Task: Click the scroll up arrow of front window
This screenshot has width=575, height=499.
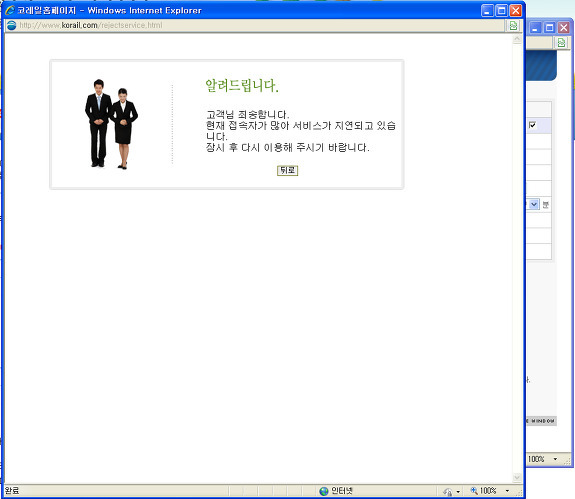Action: point(517,39)
